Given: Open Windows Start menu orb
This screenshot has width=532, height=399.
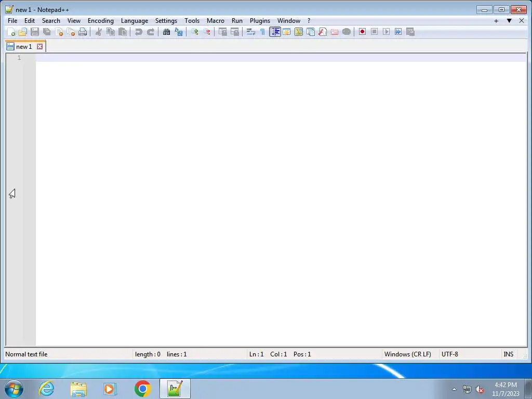Looking at the screenshot, I should (14, 389).
